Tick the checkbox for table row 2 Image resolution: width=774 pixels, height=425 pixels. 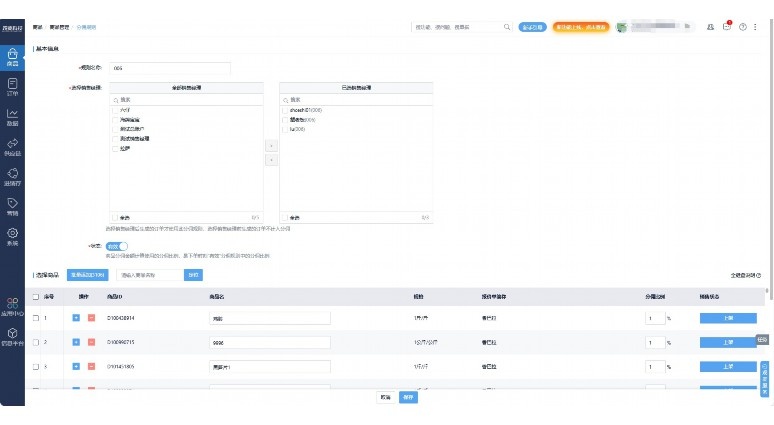pos(36,342)
